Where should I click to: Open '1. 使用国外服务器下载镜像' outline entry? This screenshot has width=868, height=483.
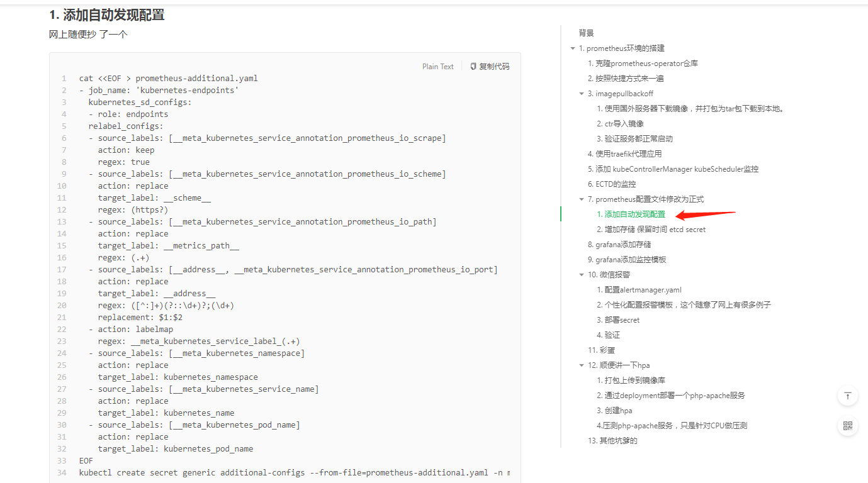pos(691,109)
